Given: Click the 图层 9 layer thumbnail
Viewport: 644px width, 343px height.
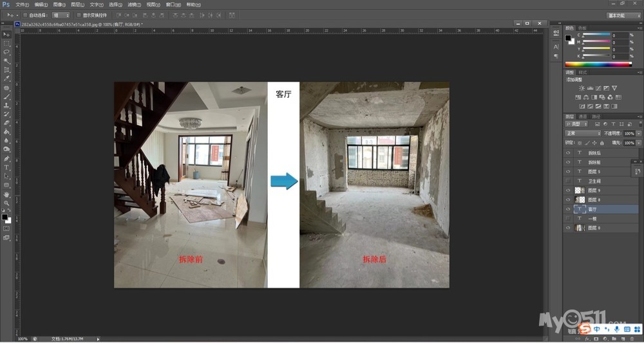Looking at the screenshot, I should (x=579, y=190).
